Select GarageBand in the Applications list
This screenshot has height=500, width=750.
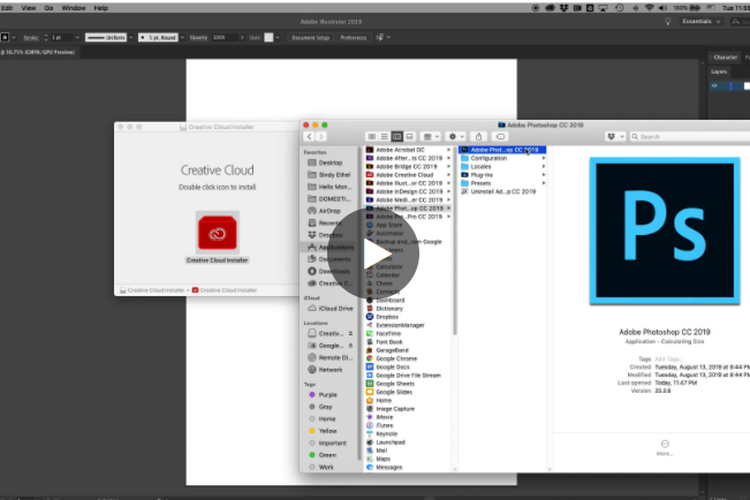pos(391,350)
